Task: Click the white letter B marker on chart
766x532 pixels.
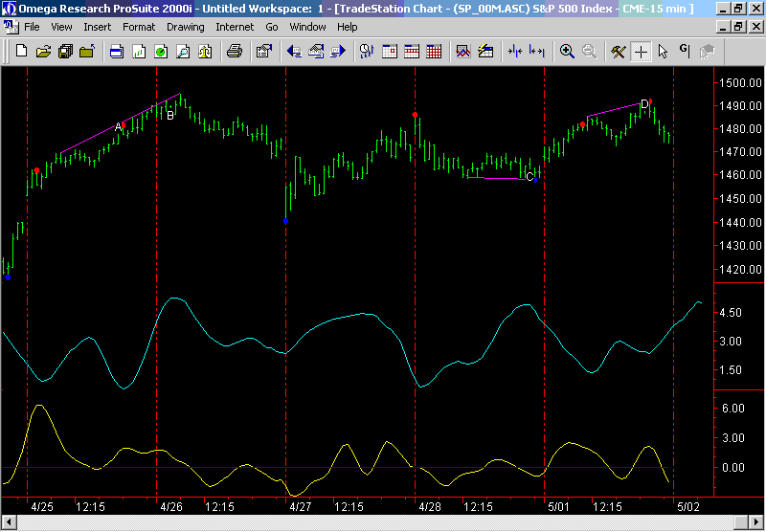Action: [170, 115]
